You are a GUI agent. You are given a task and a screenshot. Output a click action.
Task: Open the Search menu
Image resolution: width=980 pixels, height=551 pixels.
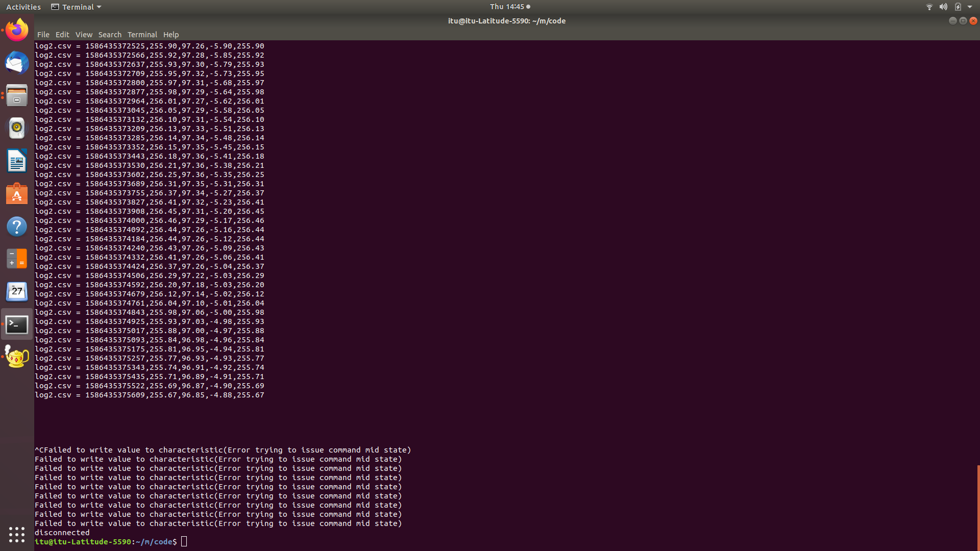point(110,35)
